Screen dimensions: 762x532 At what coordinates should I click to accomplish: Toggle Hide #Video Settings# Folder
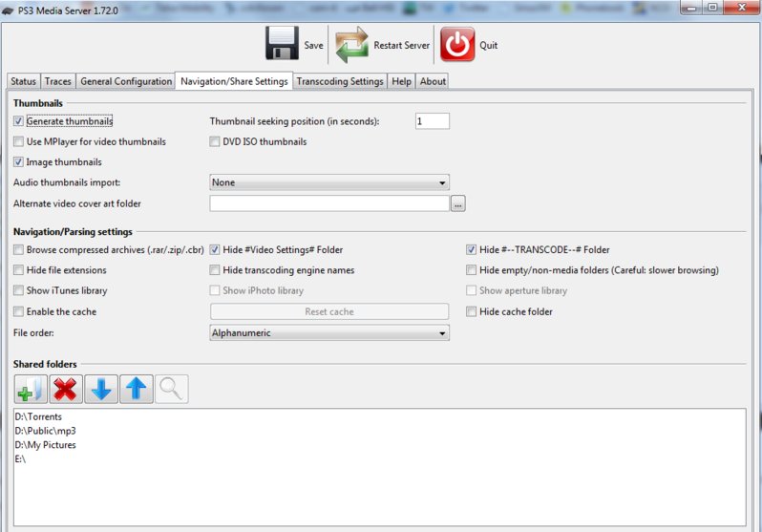[214, 249]
